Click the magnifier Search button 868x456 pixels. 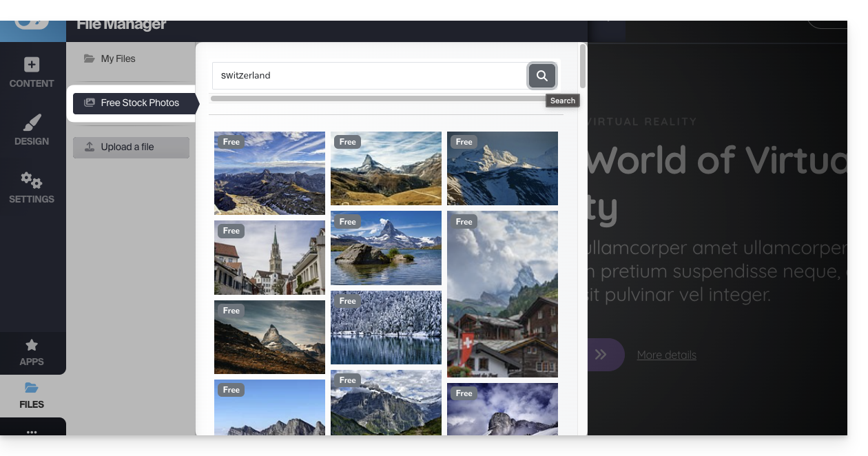click(542, 76)
